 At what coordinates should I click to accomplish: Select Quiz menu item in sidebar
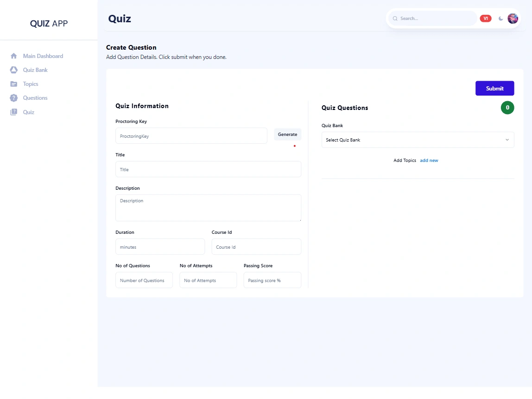(x=29, y=112)
